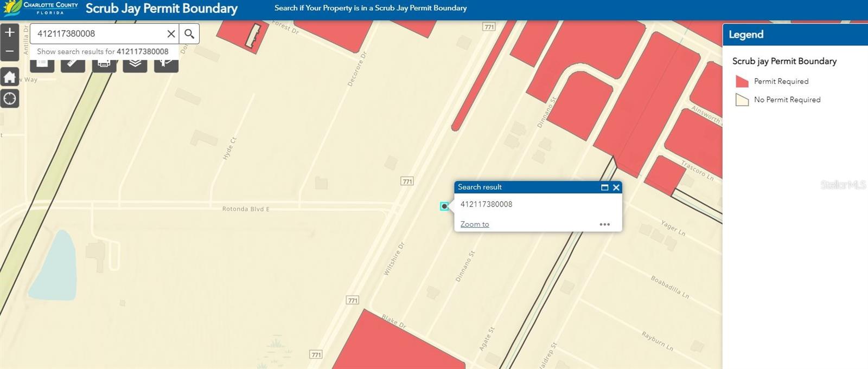
Task: Open the Layer List widget
Action: (135, 65)
